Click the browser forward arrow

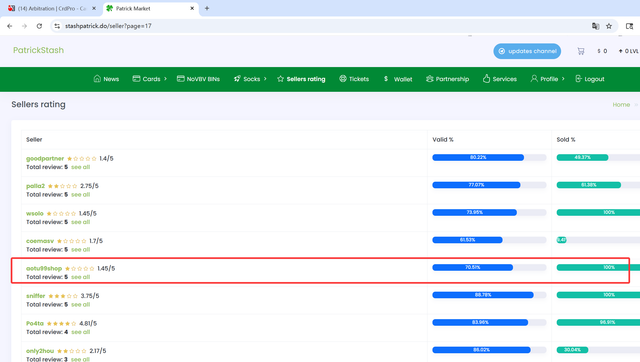[x=24, y=26]
